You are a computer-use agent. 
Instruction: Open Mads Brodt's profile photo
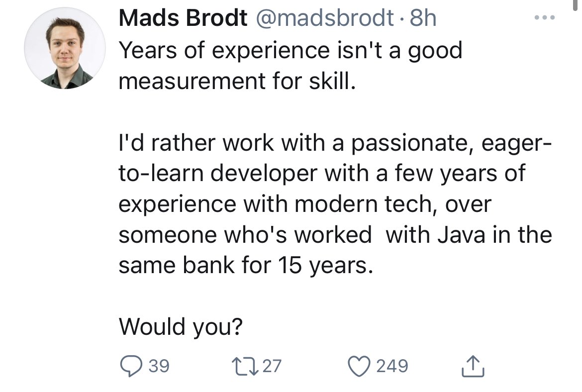click(65, 48)
